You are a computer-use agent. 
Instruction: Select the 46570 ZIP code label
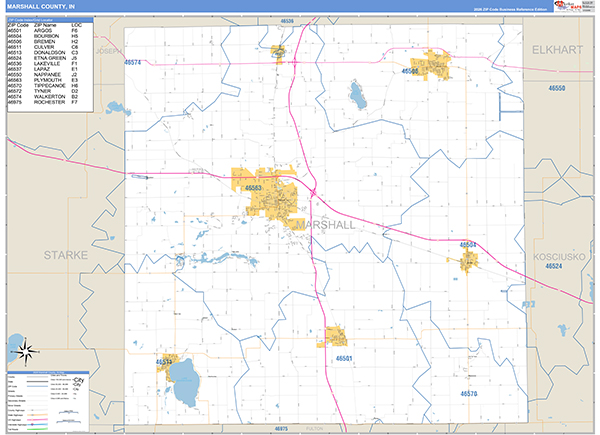(470, 394)
